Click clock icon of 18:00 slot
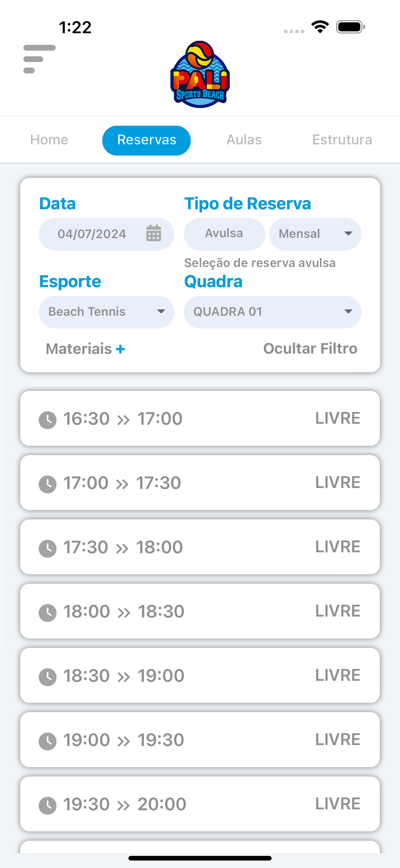The width and height of the screenshot is (400, 868). pos(47,613)
